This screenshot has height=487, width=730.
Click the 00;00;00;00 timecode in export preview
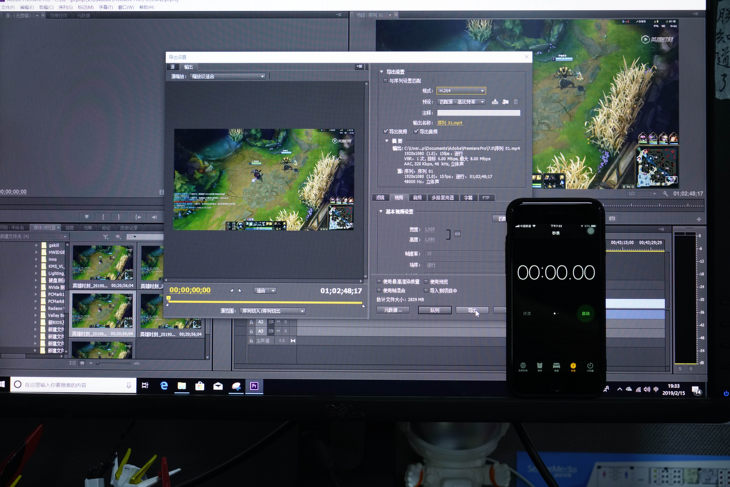190,290
